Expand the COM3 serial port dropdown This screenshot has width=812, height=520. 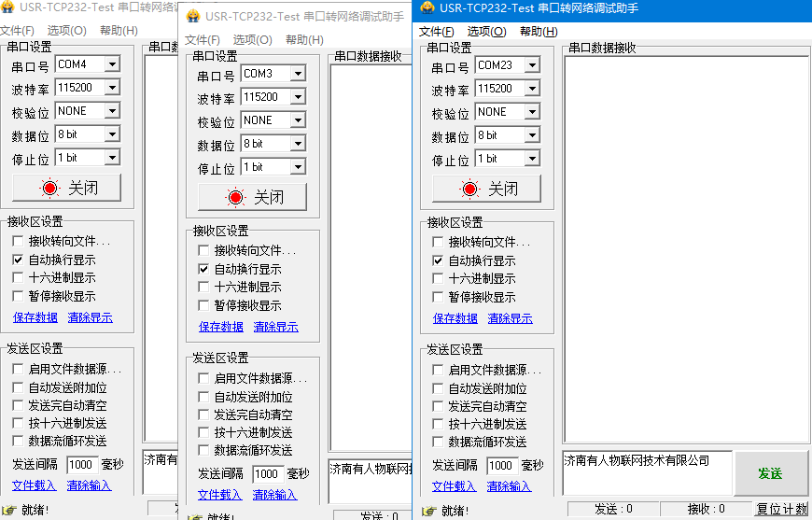click(x=298, y=74)
